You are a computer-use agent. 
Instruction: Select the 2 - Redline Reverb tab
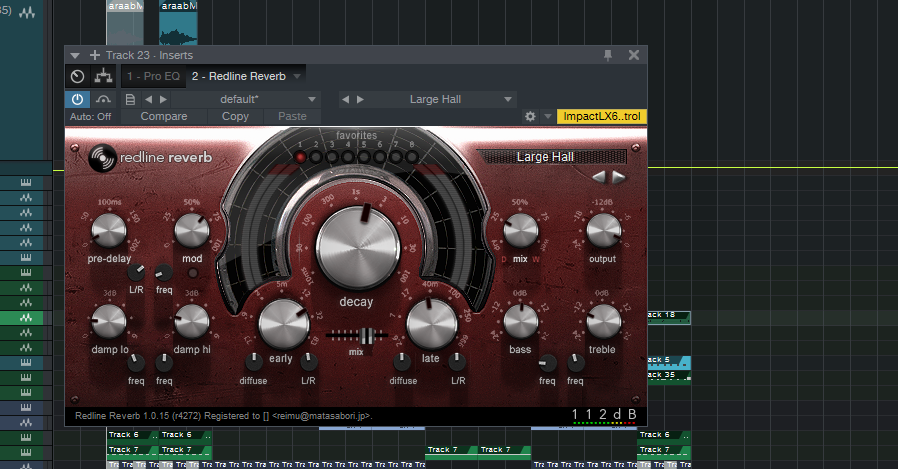(239, 76)
